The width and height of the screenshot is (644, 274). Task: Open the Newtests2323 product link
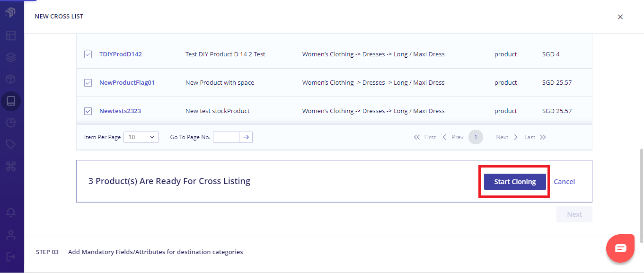tap(120, 111)
